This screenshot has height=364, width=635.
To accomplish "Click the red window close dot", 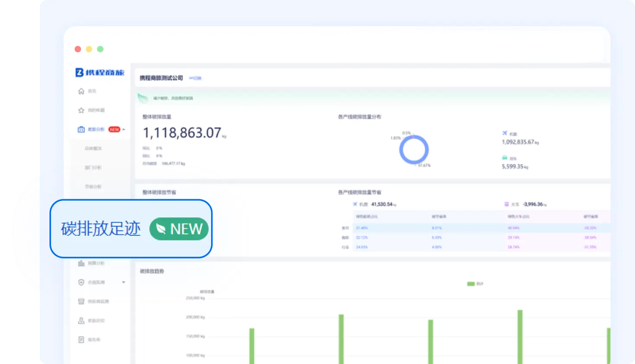I will 78,49.
